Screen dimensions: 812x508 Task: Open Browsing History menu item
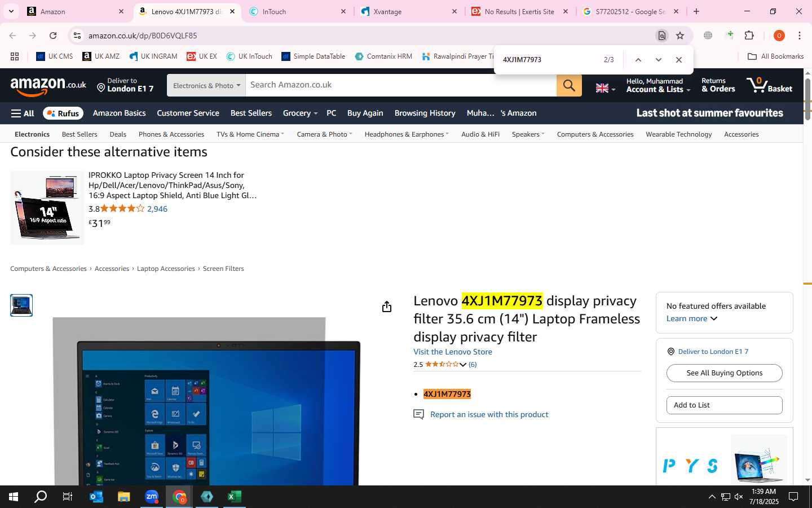coord(425,113)
